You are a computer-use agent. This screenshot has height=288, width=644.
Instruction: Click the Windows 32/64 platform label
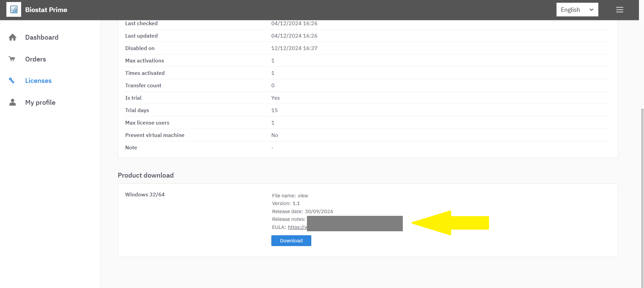145,194
